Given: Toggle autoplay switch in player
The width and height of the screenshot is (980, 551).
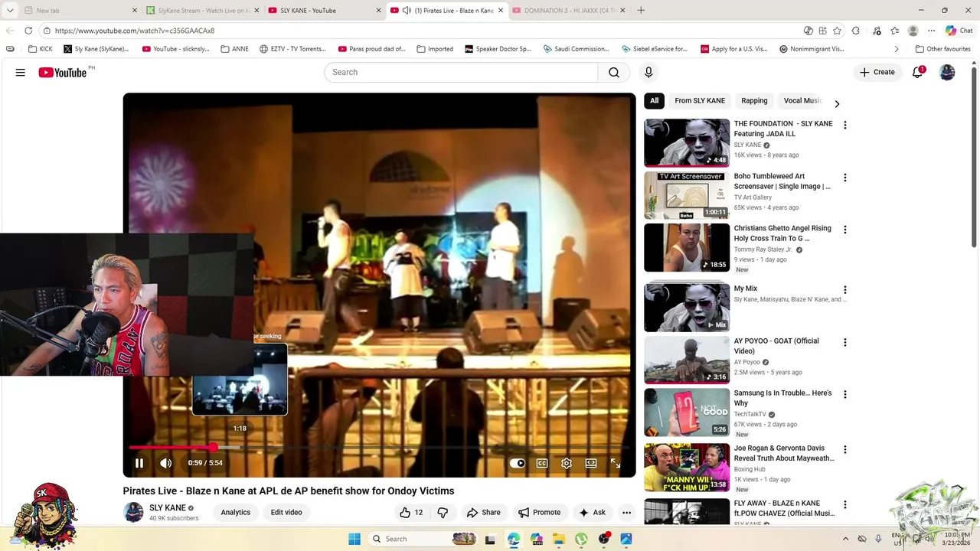Looking at the screenshot, I should pyautogui.click(x=518, y=463).
